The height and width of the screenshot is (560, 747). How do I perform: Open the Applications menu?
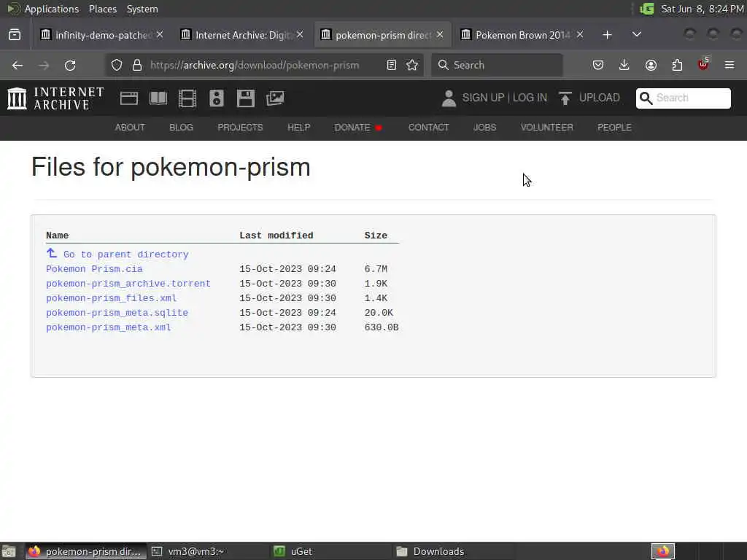click(x=52, y=9)
